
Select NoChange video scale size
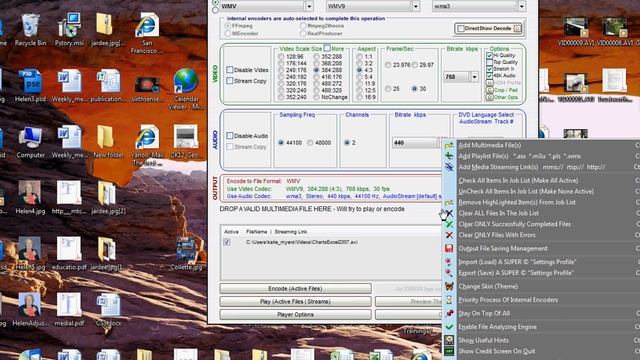pyautogui.click(x=316, y=97)
